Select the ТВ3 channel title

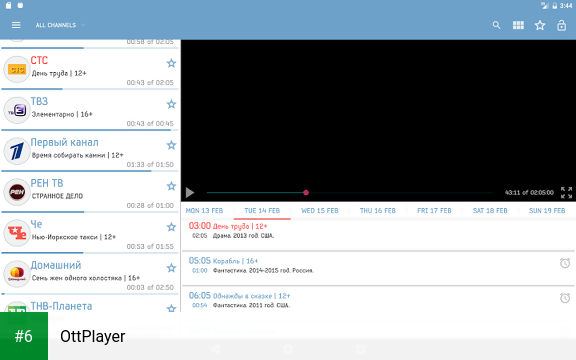(39, 101)
